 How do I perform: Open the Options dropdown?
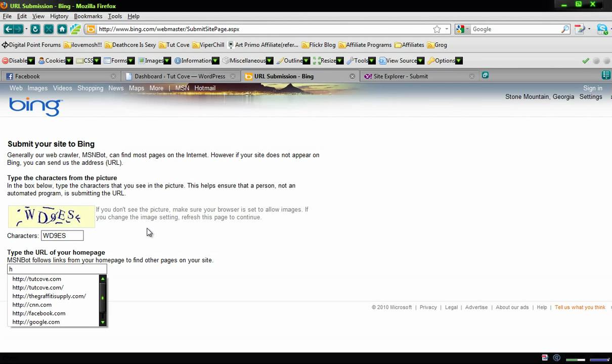[x=444, y=61]
